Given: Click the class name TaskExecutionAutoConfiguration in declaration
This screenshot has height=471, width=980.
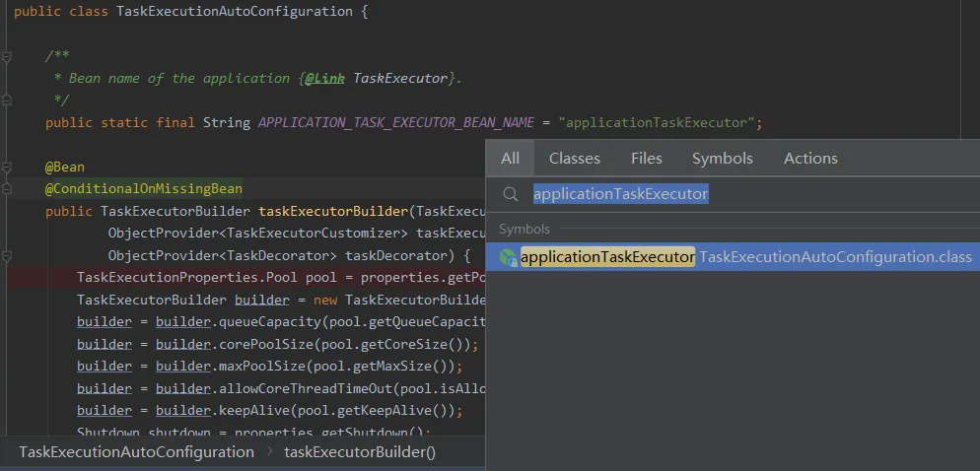Looking at the screenshot, I should 235,11.
